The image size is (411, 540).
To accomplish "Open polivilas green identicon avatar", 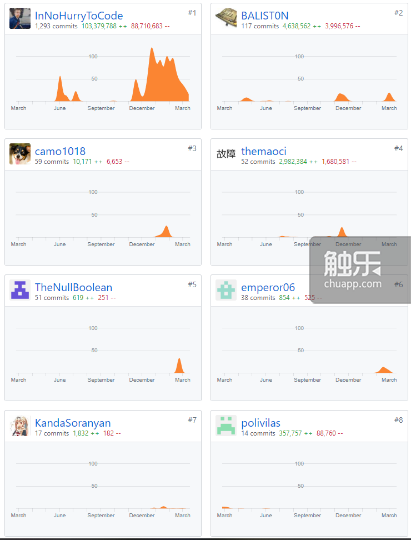I will click(x=226, y=426).
